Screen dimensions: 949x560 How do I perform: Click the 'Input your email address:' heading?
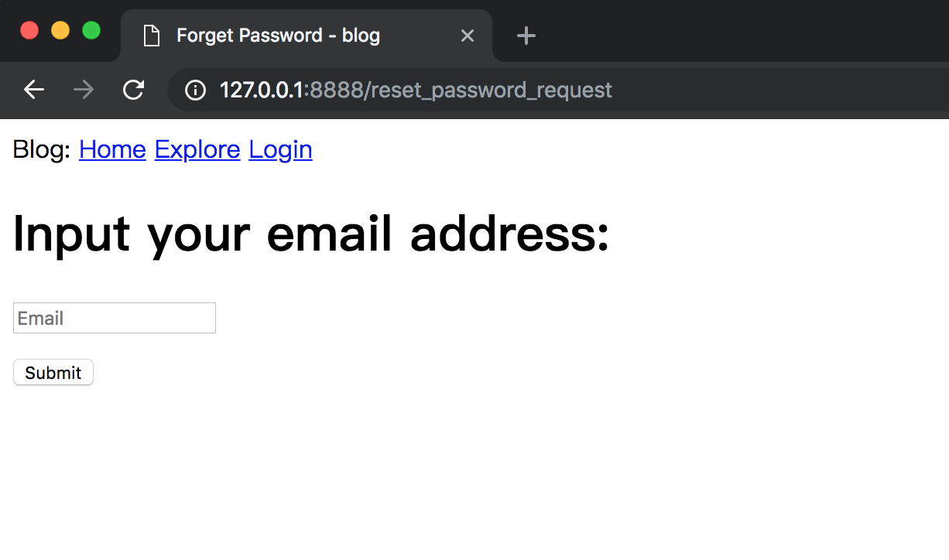pos(311,233)
